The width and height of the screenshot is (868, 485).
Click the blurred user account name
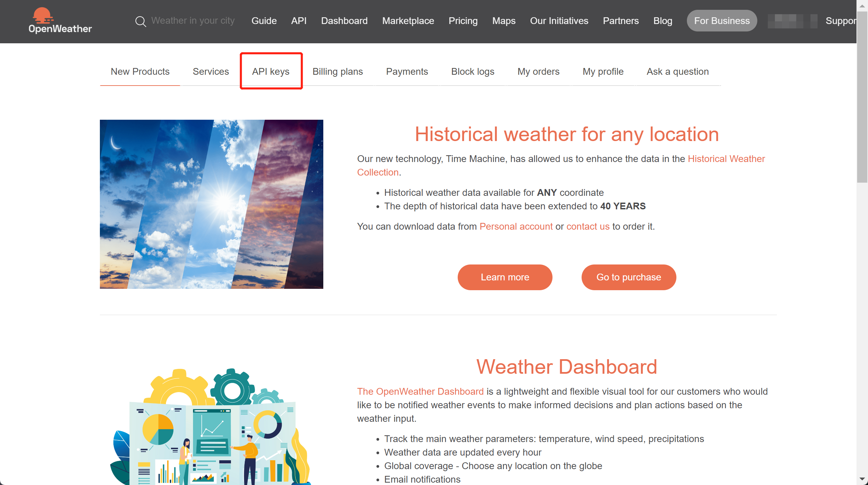792,21
